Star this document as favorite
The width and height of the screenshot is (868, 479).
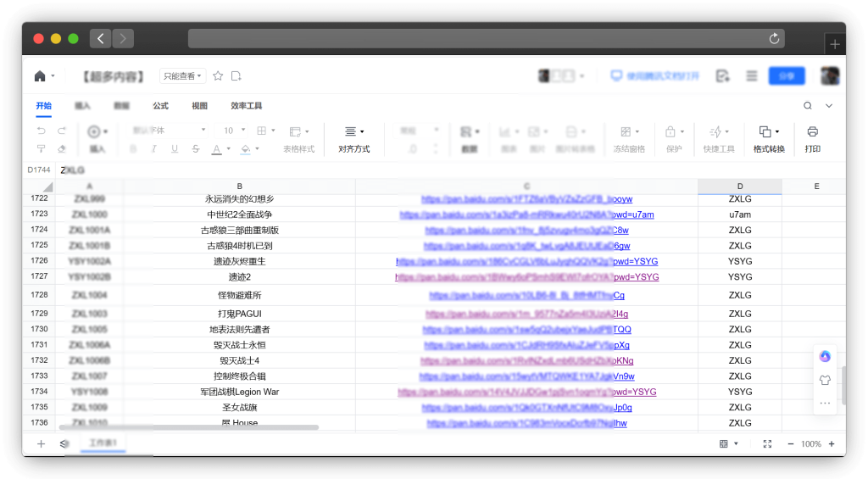tap(218, 75)
